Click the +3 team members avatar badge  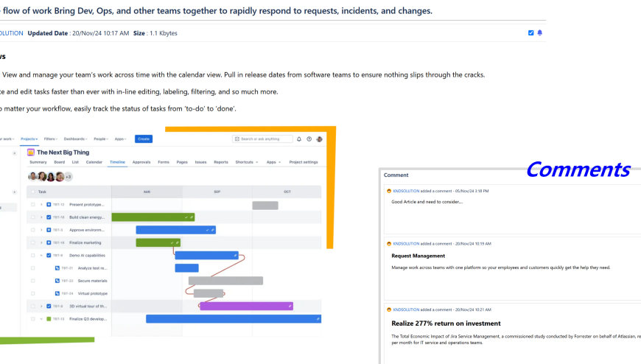tap(69, 177)
